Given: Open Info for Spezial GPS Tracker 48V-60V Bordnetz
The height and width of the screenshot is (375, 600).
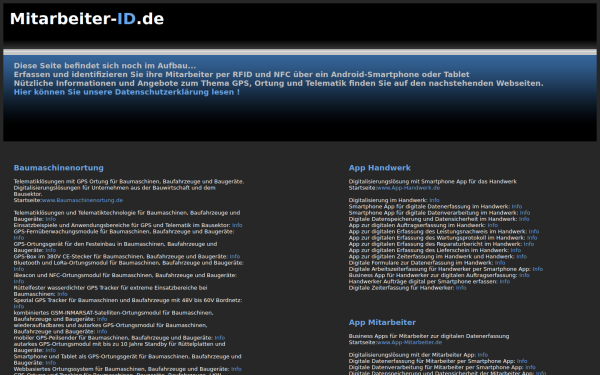Looking at the screenshot, I should [x=19, y=307].
